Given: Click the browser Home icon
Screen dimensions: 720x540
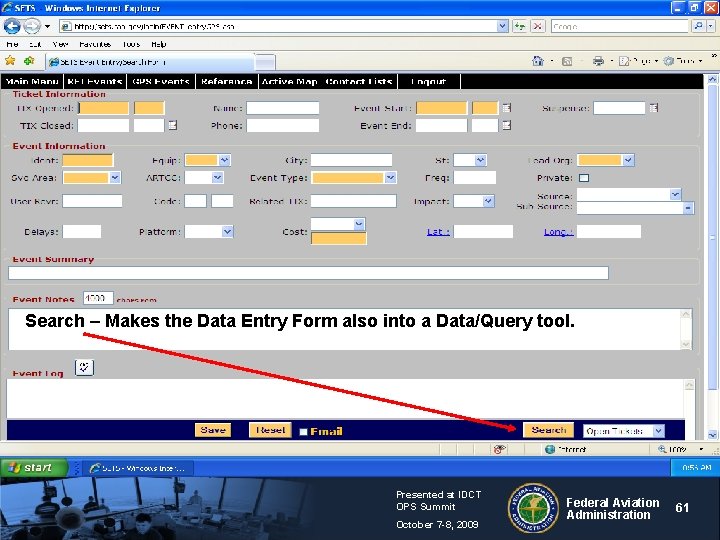Looking at the screenshot, I should [x=538, y=61].
